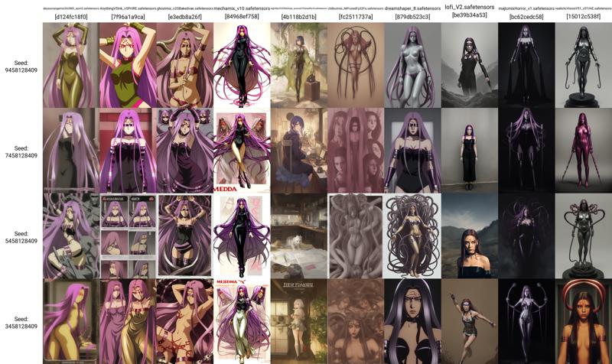Open the [4b118b2d1b] image for seed 3458128409
Screen dimensions: 612x364
point(299,321)
